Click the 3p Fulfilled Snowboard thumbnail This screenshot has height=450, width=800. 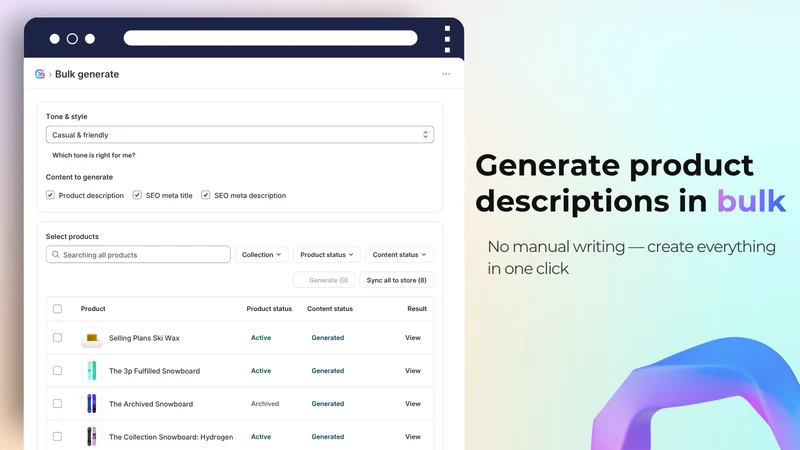92,371
